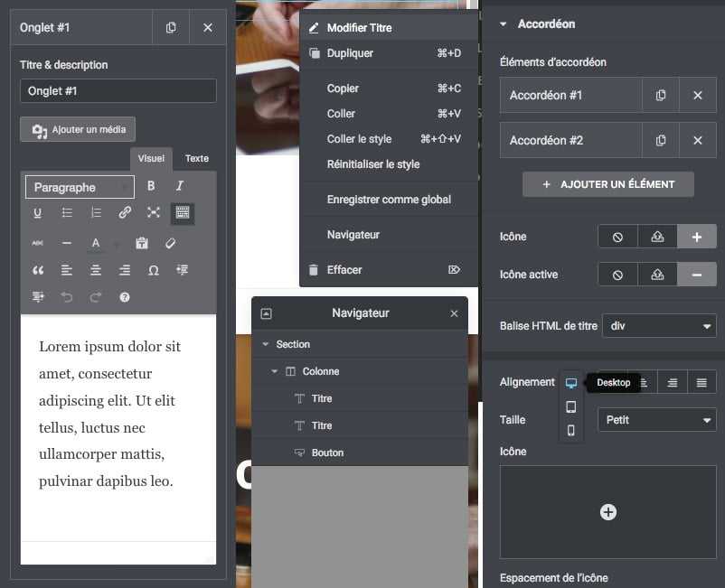This screenshot has width=725, height=588.
Task: Open Navigateur from the context menu
Action: pyautogui.click(x=389, y=235)
